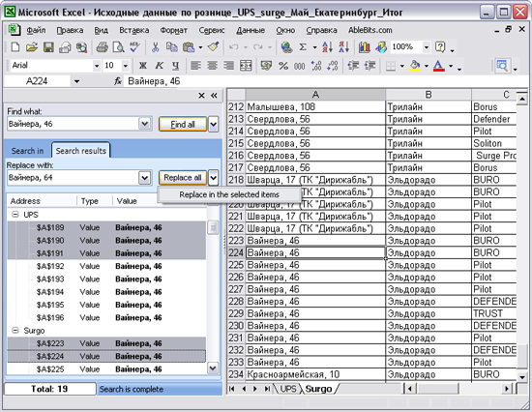
Task: Select column B header
Action: (429, 95)
